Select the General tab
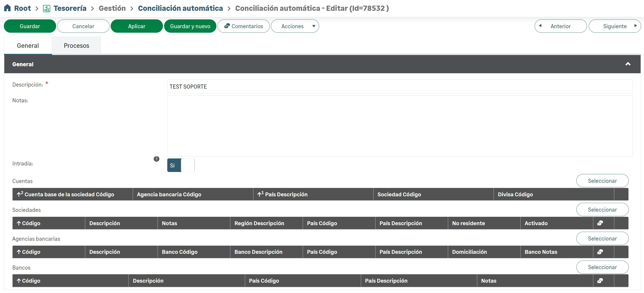Viewport: 644px width, 293px height. click(x=28, y=46)
